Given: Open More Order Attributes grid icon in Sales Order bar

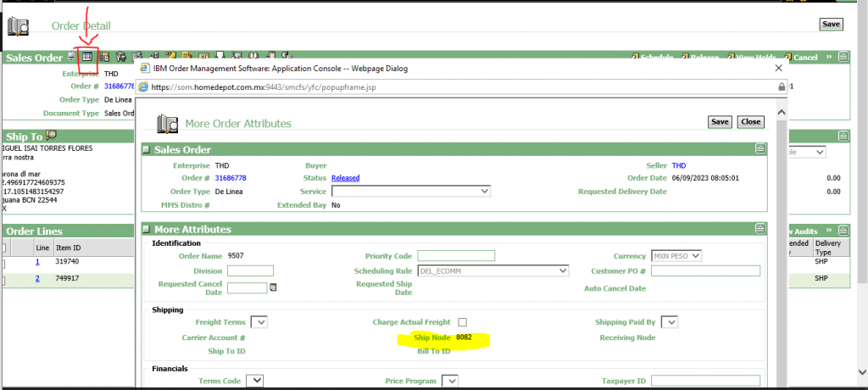Looking at the screenshot, I should (x=87, y=57).
